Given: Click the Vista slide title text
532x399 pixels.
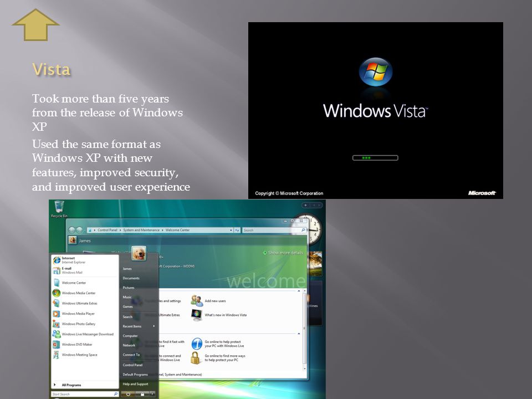Looking at the screenshot, I should tap(51, 69).
